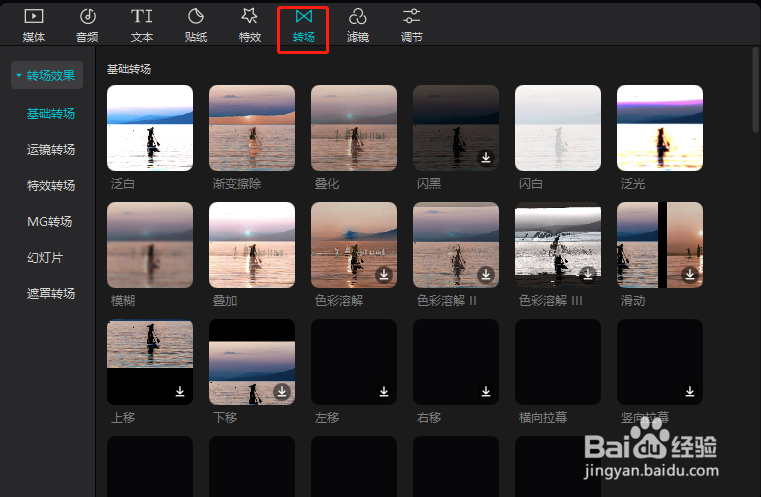Choose the 叠化 transition thumbnail

354,128
